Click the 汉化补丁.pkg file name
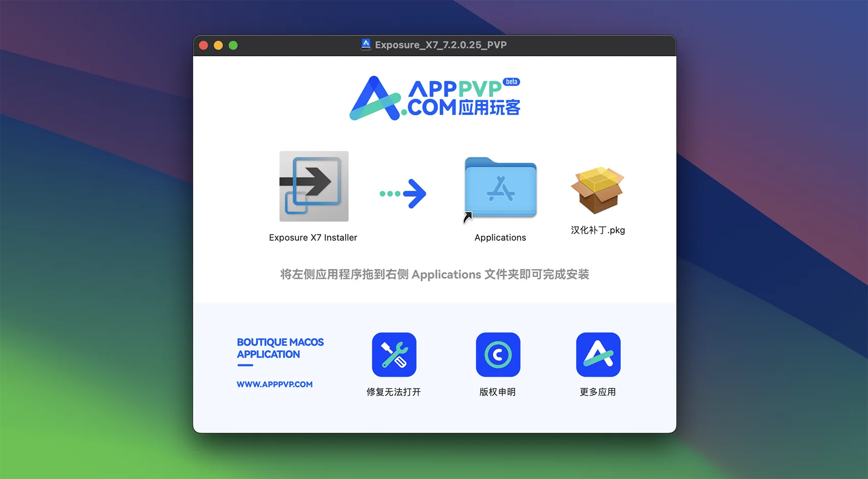 pos(598,230)
